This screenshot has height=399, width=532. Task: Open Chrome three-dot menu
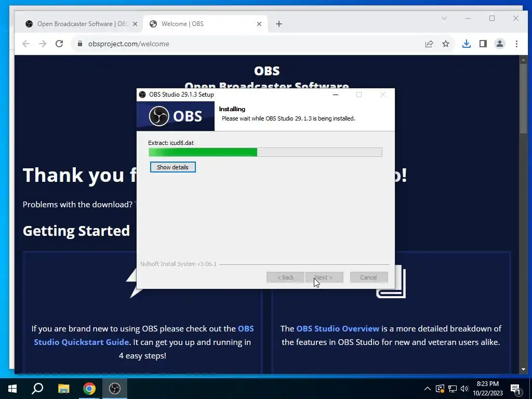tap(517, 44)
